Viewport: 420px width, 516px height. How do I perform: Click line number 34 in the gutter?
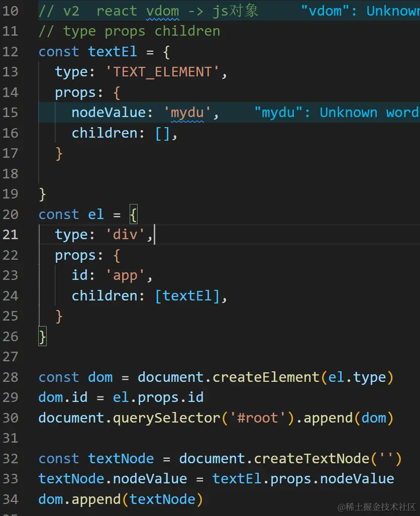(x=10, y=499)
